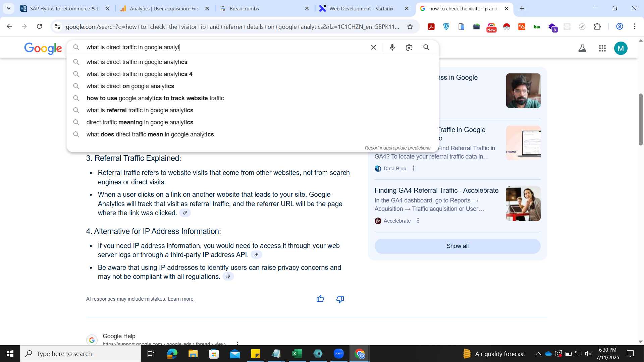Open source link chip after 'link was clicked'
This screenshot has height=362, width=644.
click(185, 213)
